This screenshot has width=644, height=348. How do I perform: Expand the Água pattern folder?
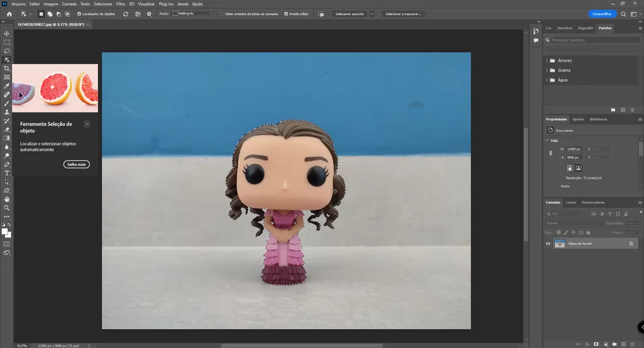547,80
